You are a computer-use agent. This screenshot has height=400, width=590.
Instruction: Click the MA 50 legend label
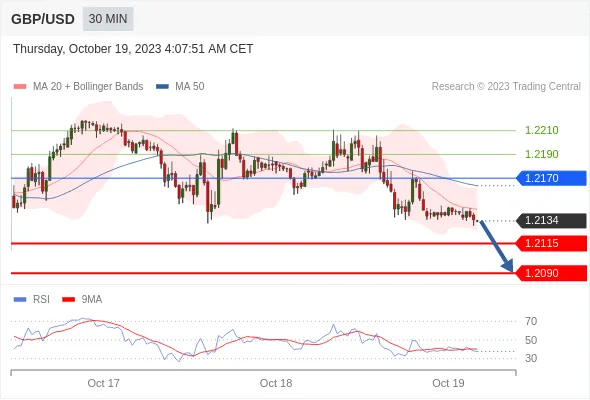point(190,87)
